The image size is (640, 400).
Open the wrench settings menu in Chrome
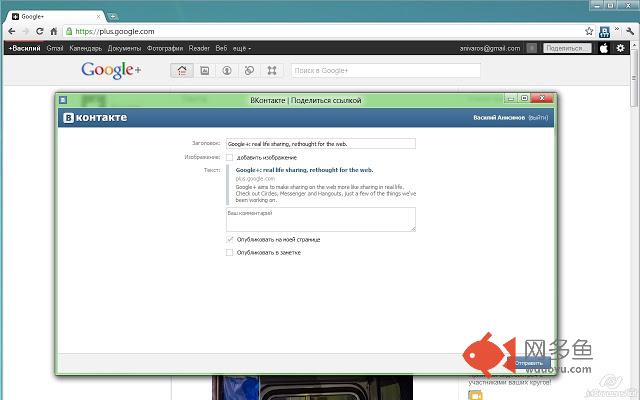click(x=630, y=31)
